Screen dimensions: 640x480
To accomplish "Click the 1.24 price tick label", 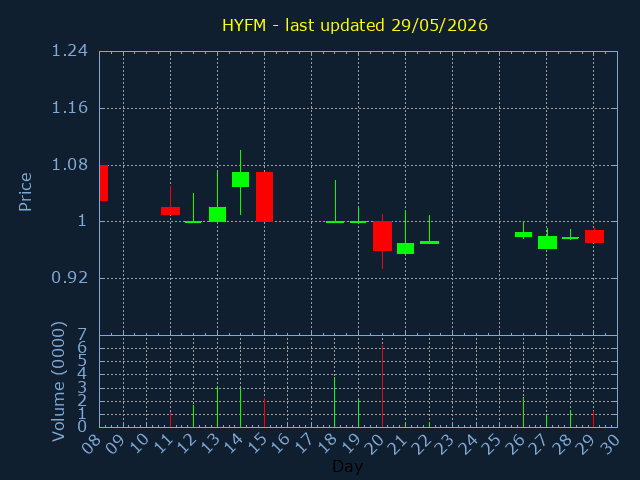I will (69, 51).
